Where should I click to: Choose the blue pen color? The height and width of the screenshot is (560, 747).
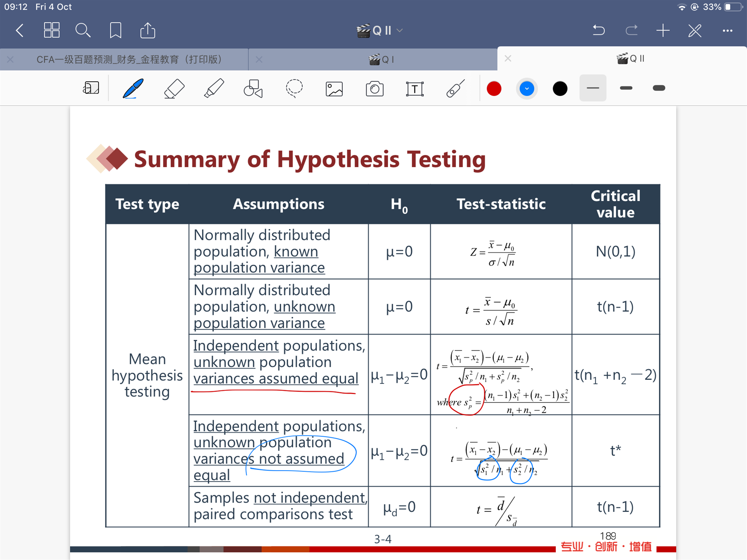527,89
